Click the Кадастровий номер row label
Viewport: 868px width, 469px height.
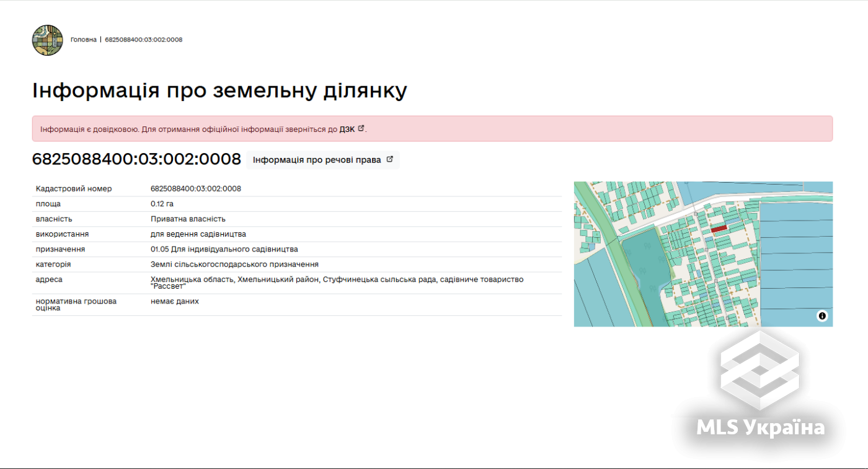(74, 188)
